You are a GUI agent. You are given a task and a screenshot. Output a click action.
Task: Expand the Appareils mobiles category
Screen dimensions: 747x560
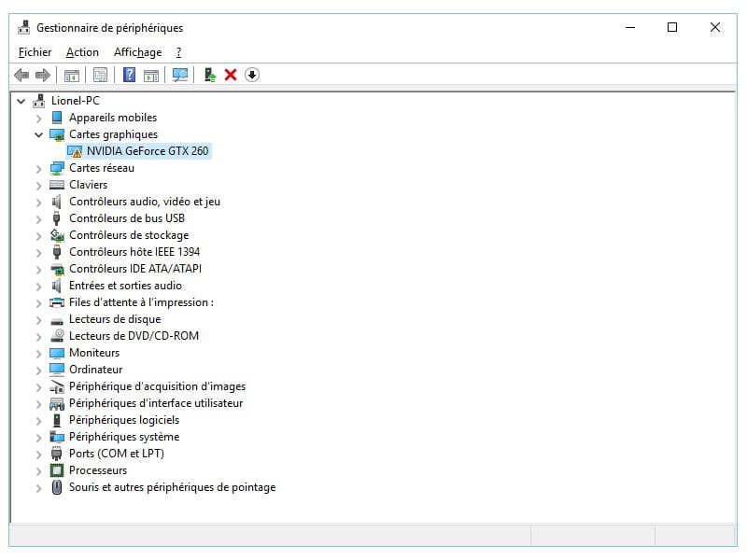tap(38, 119)
